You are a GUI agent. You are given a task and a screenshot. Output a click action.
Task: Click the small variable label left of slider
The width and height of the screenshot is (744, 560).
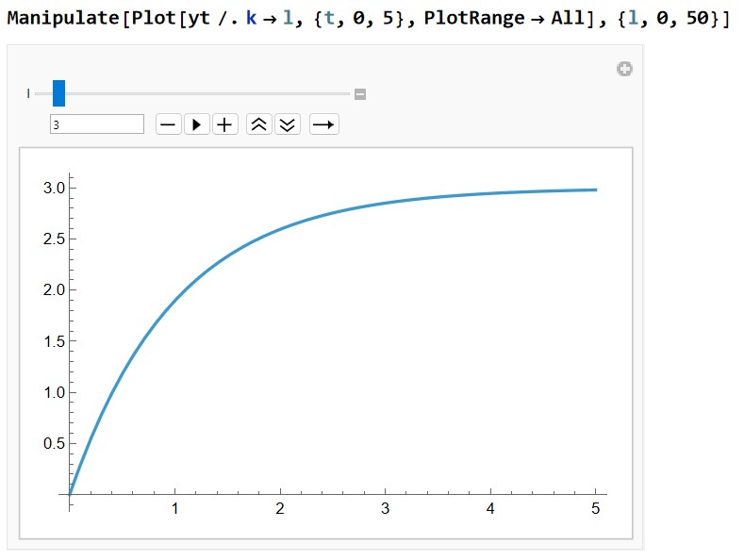pyautogui.click(x=28, y=93)
